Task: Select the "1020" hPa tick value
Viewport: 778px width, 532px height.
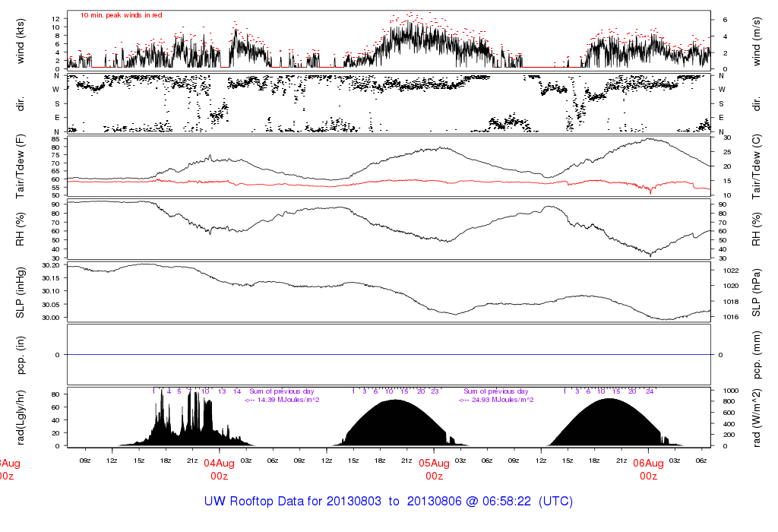Action: [731, 286]
